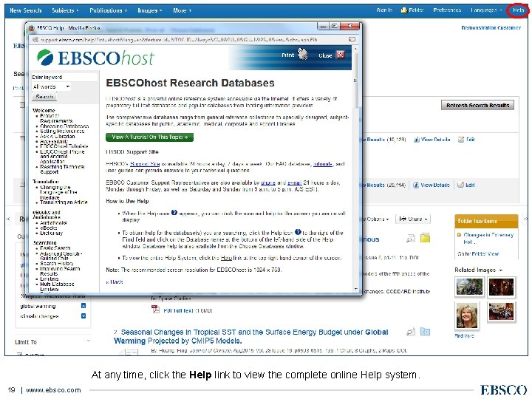Remove the global warming search term checkbox
The height and width of the screenshot is (399, 532).
[x=83, y=306]
